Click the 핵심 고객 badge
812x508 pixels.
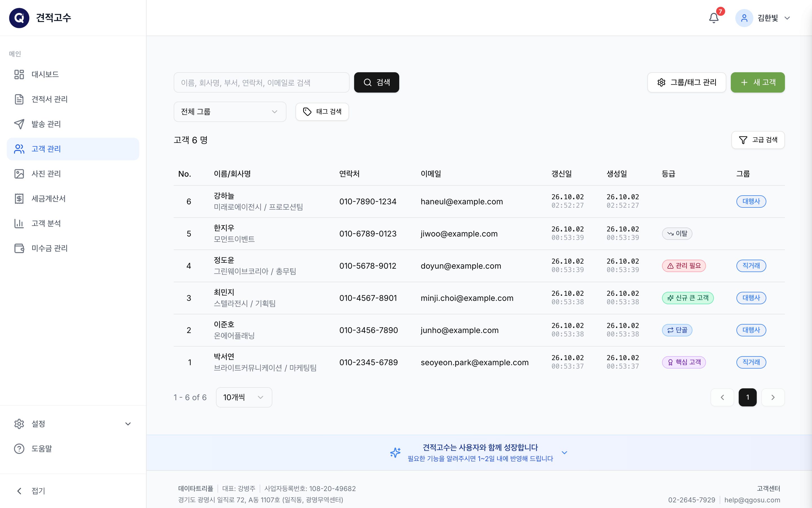pos(684,362)
